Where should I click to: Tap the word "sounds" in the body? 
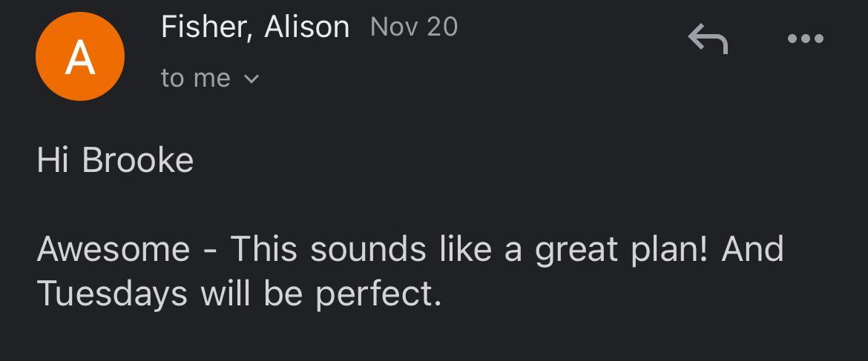pos(368,249)
